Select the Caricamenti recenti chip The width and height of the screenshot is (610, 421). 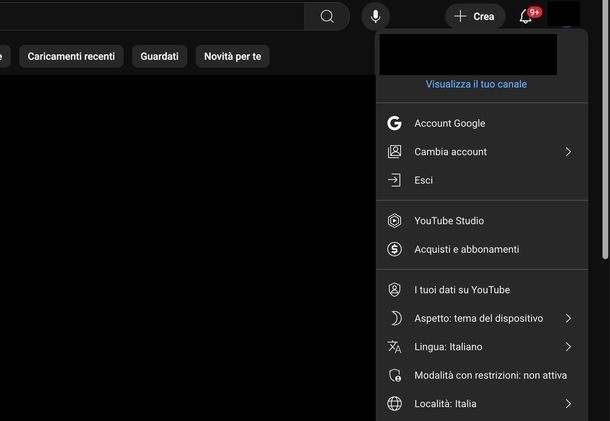click(x=71, y=56)
